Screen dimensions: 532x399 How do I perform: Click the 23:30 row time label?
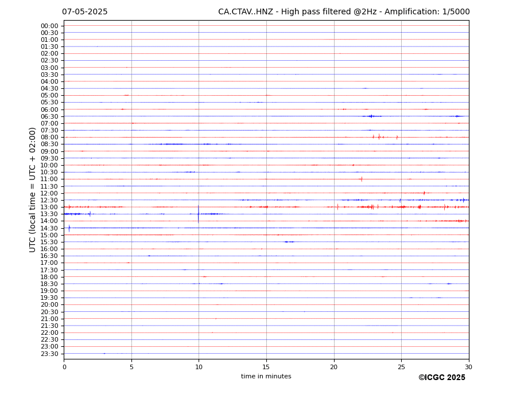[49, 354]
